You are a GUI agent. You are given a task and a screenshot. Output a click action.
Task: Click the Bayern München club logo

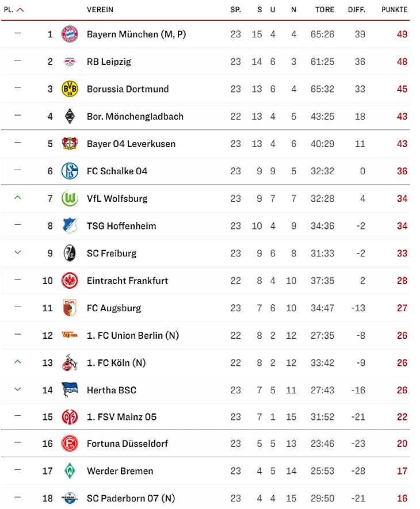(x=70, y=34)
